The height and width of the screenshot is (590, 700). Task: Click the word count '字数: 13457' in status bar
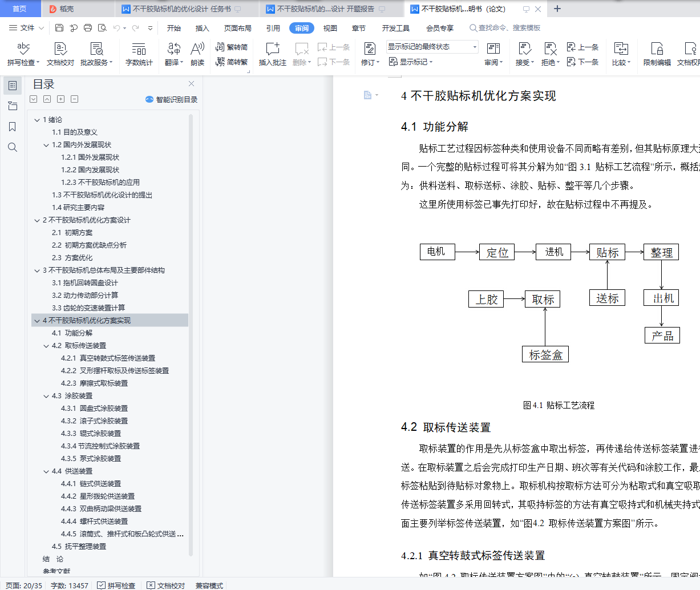(70, 585)
